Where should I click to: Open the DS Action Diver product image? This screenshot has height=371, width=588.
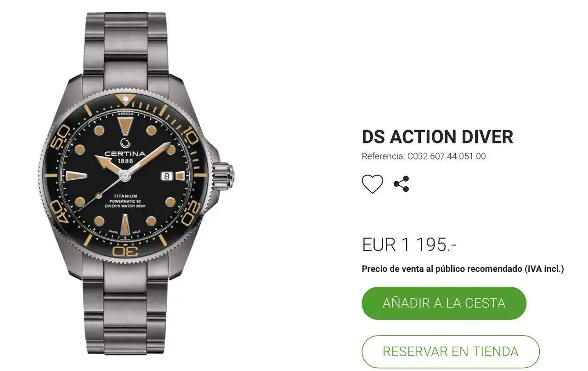point(136,186)
